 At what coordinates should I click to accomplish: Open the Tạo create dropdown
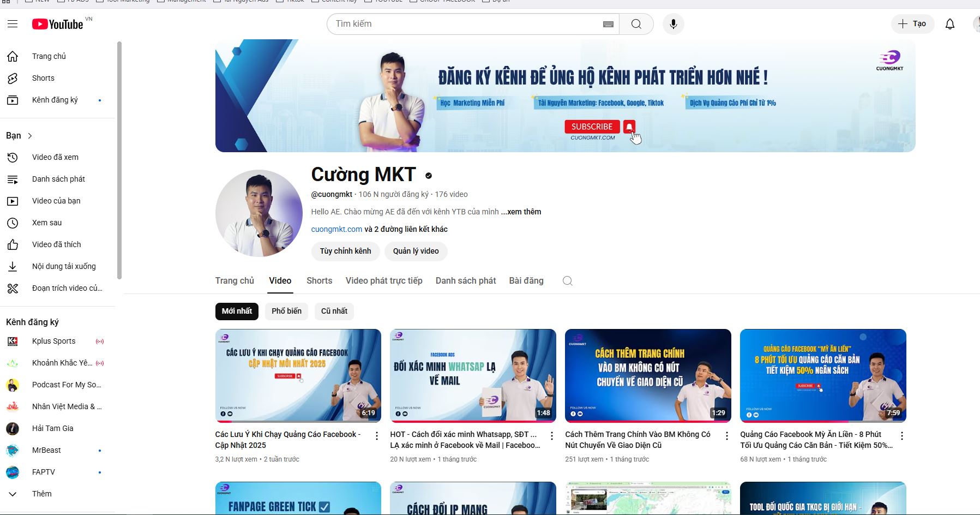pos(912,24)
